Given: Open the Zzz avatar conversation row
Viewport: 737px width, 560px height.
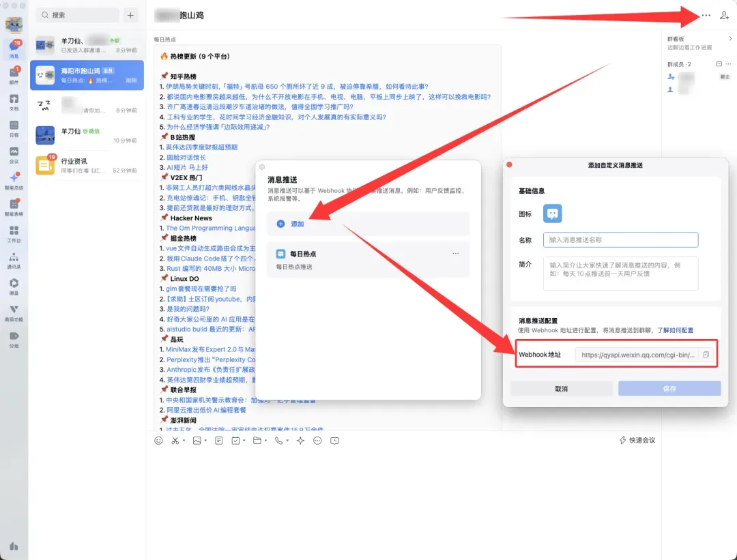Looking at the screenshot, I should pos(87,105).
